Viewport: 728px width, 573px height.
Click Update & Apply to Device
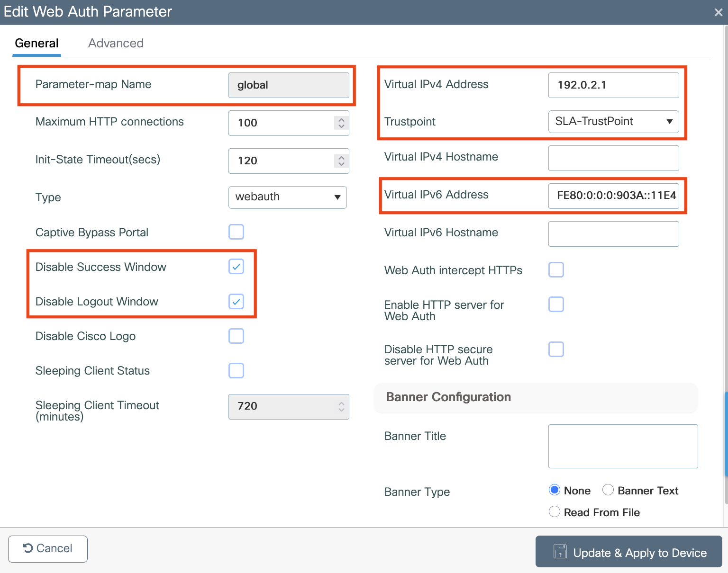tap(628, 552)
